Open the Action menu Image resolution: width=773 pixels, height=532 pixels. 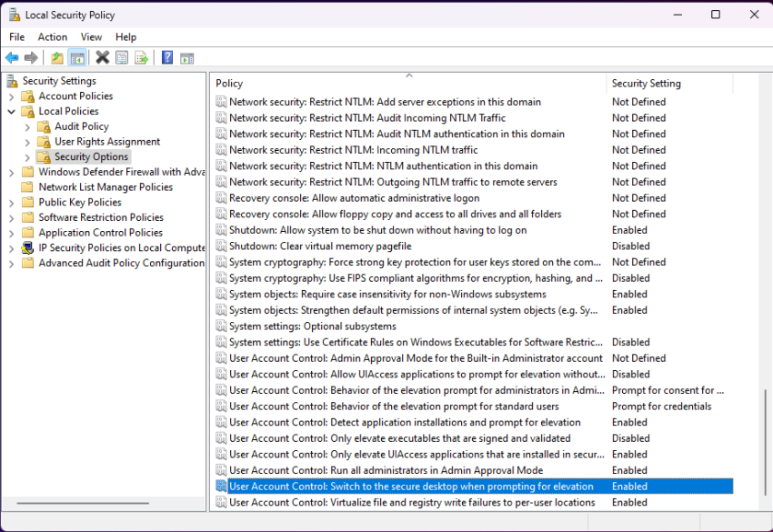tap(52, 36)
